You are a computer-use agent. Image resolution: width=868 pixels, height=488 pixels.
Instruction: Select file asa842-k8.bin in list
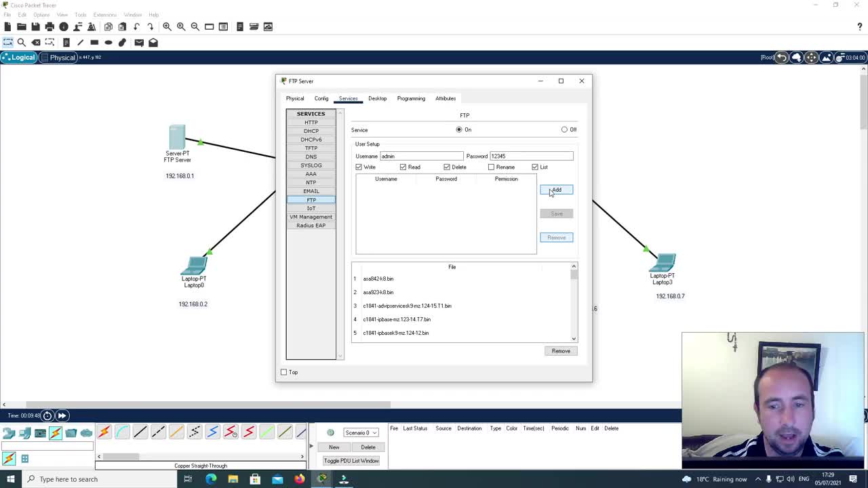(x=378, y=279)
